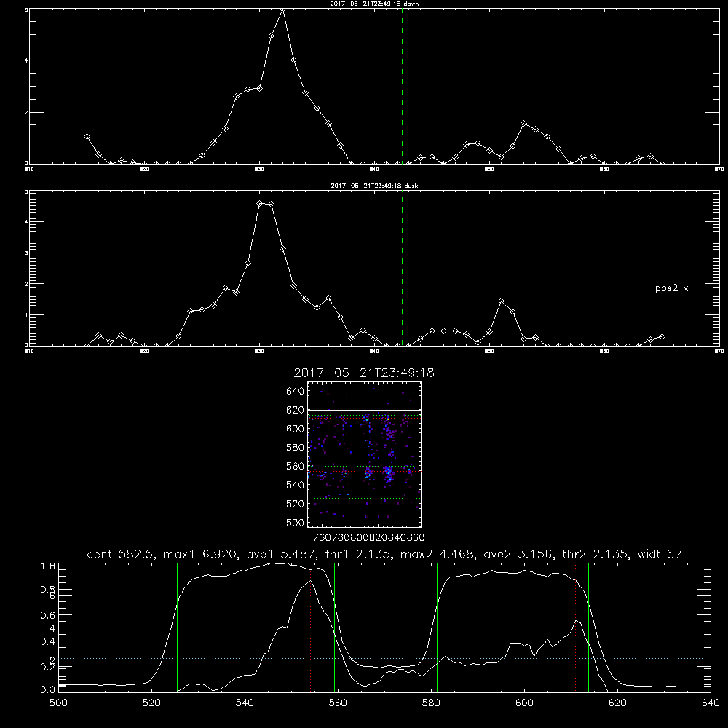Viewport: 728px width, 728px height.
Task: Click the 'thr2 2.135' value in the stats line
Action: point(596,554)
